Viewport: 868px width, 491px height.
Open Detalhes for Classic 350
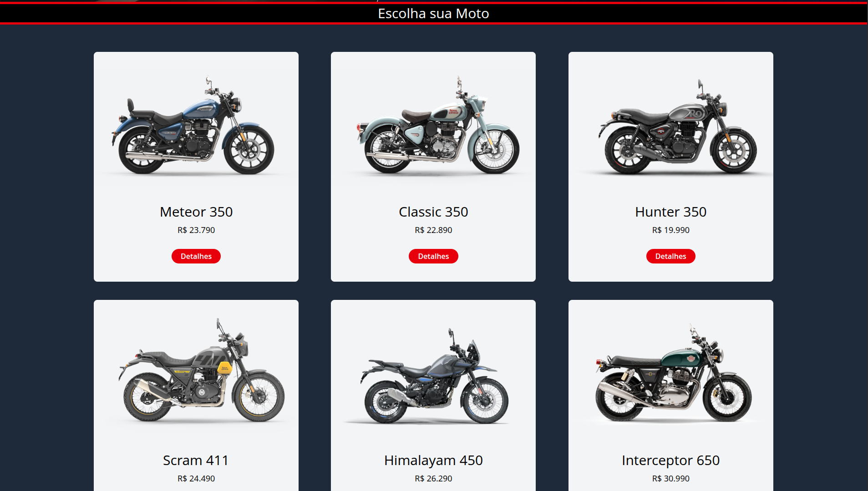pos(433,256)
